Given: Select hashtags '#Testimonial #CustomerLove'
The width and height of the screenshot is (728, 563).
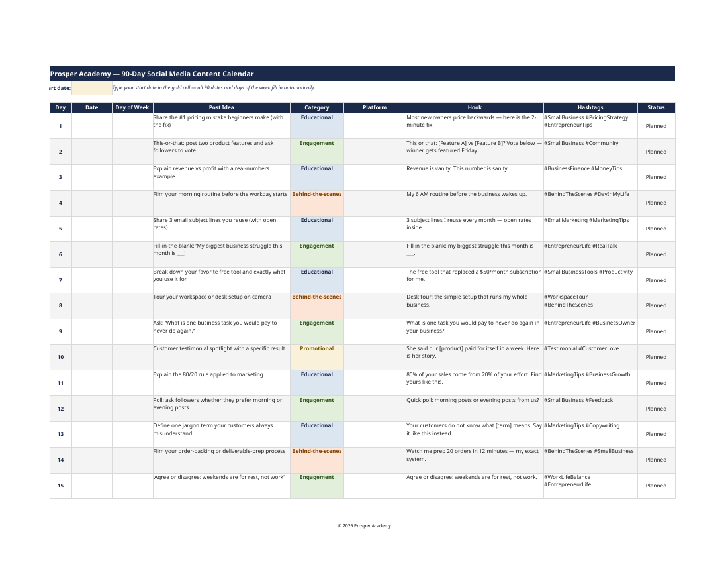Looking at the screenshot, I should [581, 348].
